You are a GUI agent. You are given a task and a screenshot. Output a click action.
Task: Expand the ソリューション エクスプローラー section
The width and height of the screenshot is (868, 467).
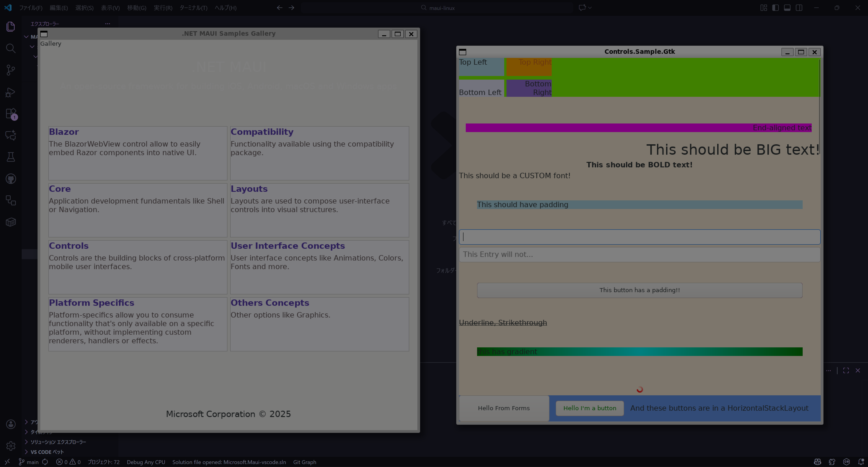coord(58,442)
